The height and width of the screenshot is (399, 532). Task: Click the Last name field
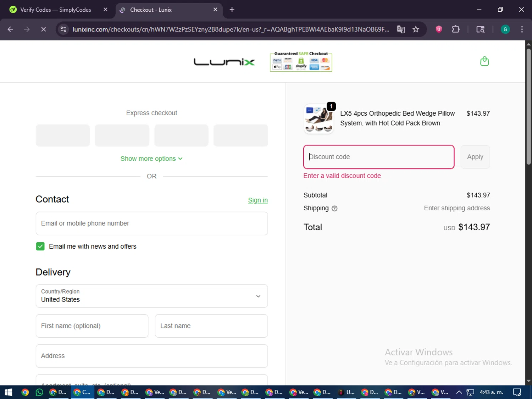tap(211, 326)
